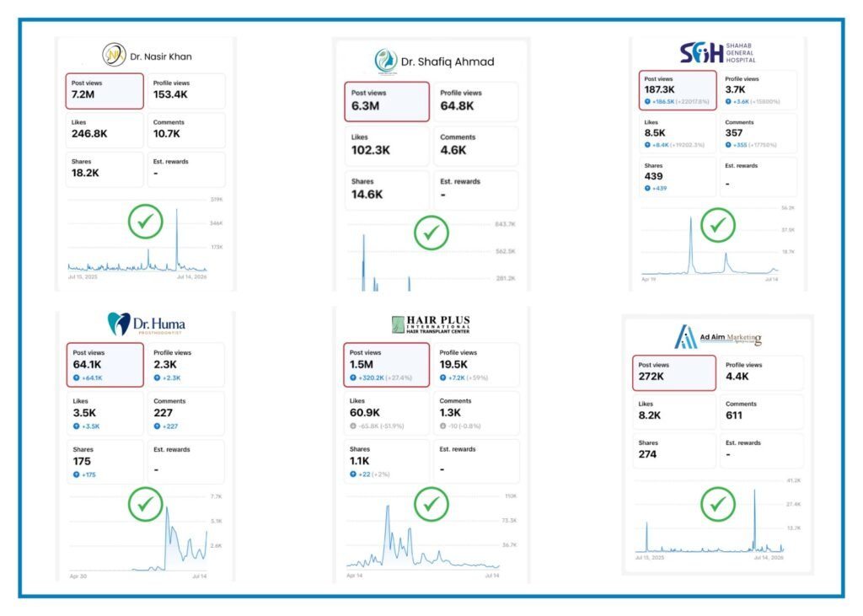Click the blue increase icon beside +64.1K
863x616 pixels.
(x=77, y=378)
